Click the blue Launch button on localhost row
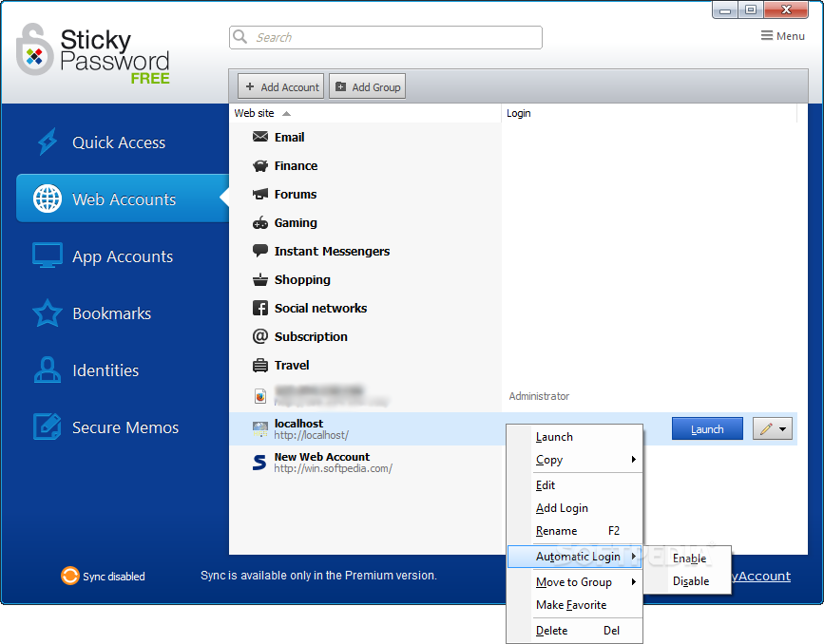The height and width of the screenshot is (644, 824). [x=707, y=428]
